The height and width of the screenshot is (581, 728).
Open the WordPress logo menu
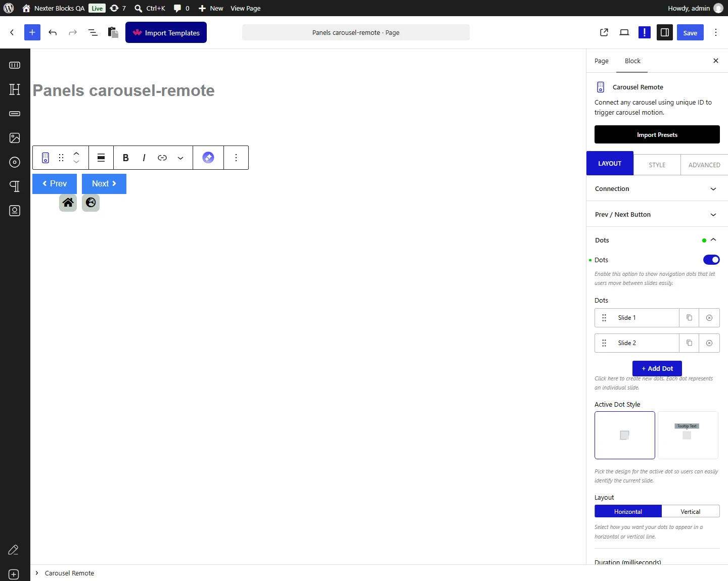click(x=9, y=8)
